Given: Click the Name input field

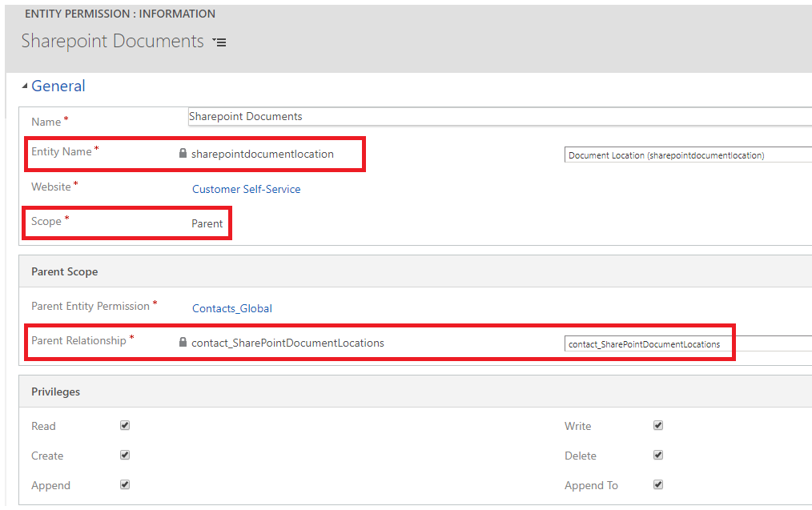Looking at the screenshot, I should [x=500, y=117].
